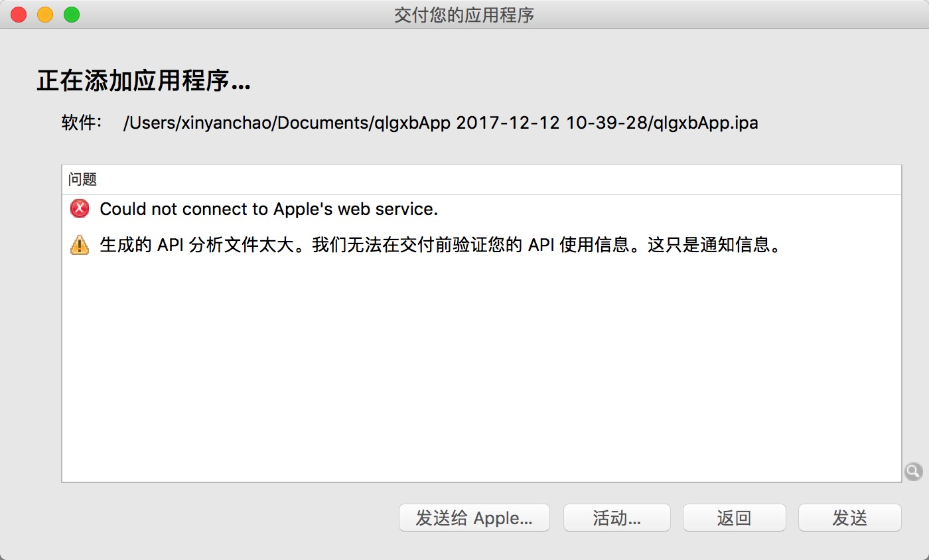Minimize the window using the yellow button
The width and height of the screenshot is (929, 560).
pos(45,15)
